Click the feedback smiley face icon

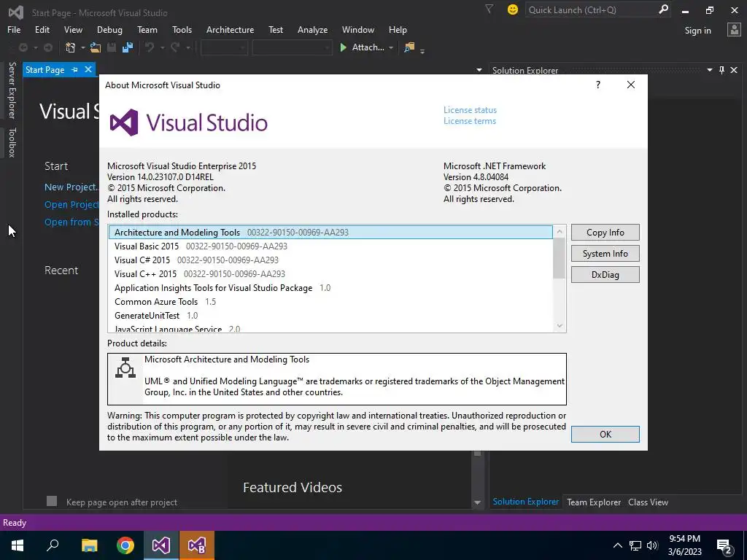pos(513,9)
